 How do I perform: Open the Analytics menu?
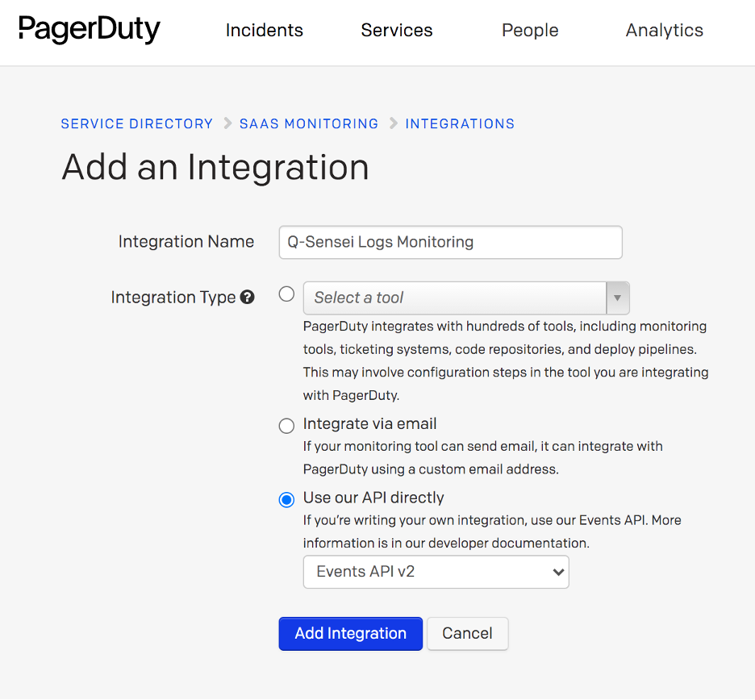click(665, 31)
